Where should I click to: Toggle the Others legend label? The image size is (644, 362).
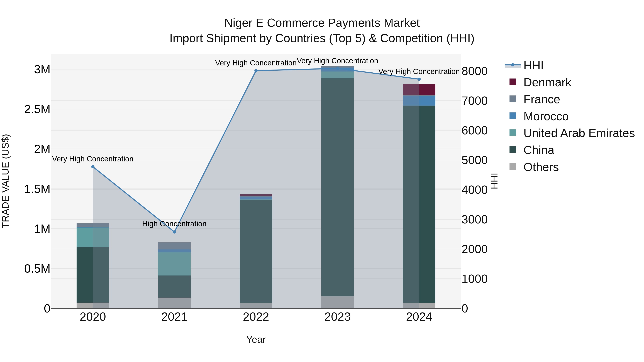(x=541, y=167)
